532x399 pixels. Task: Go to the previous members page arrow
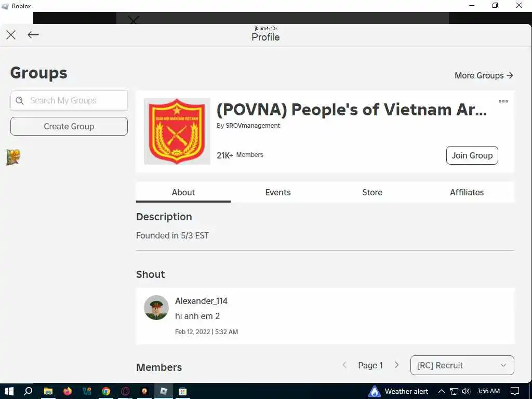pyautogui.click(x=344, y=365)
